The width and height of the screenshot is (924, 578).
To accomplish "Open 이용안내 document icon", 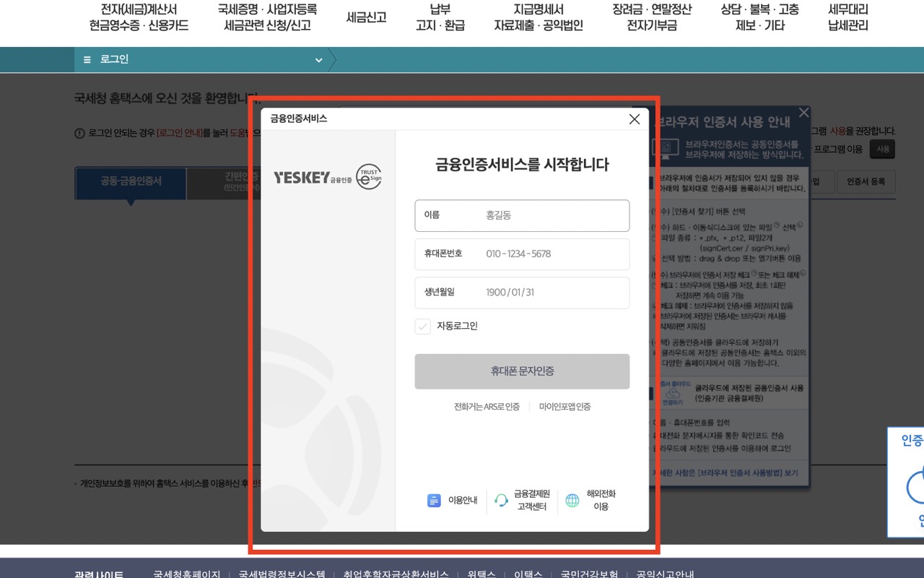I will coord(434,500).
